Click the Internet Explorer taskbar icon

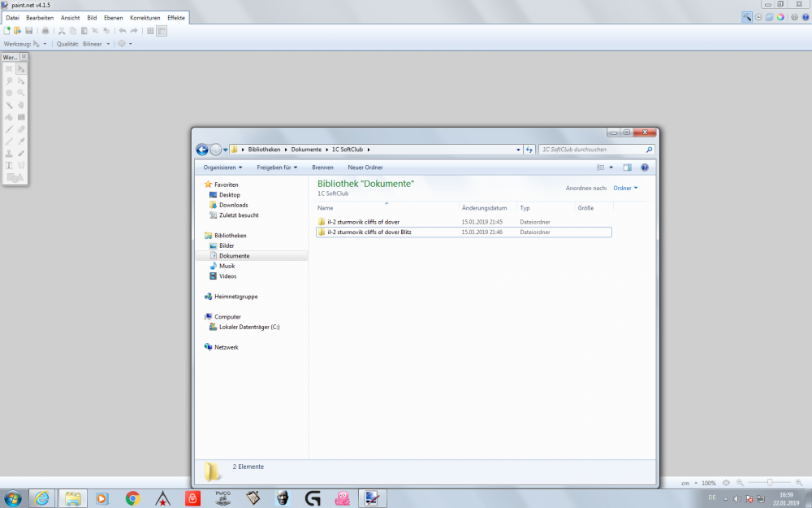click(41, 497)
